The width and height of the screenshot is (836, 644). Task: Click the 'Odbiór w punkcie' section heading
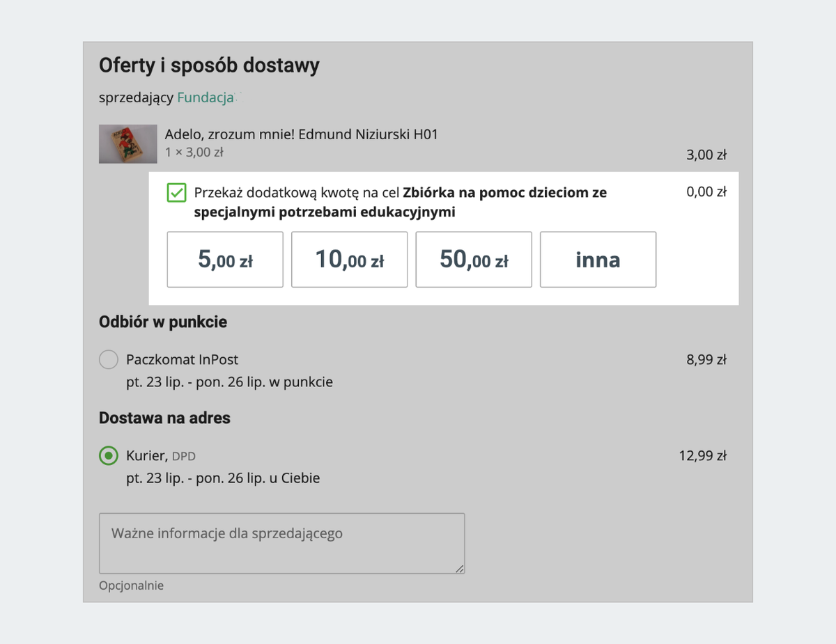tap(163, 322)
